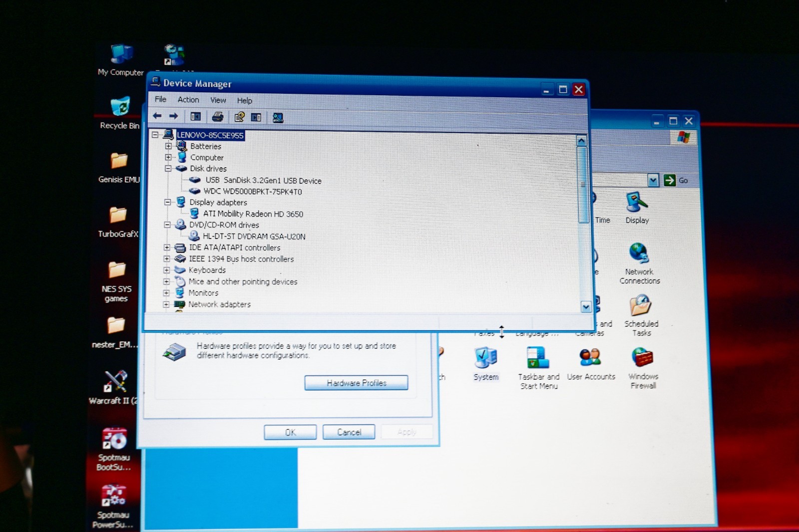
Task: Collapse the DVD/CD-ROM drives node
Action: coord(167,225)
